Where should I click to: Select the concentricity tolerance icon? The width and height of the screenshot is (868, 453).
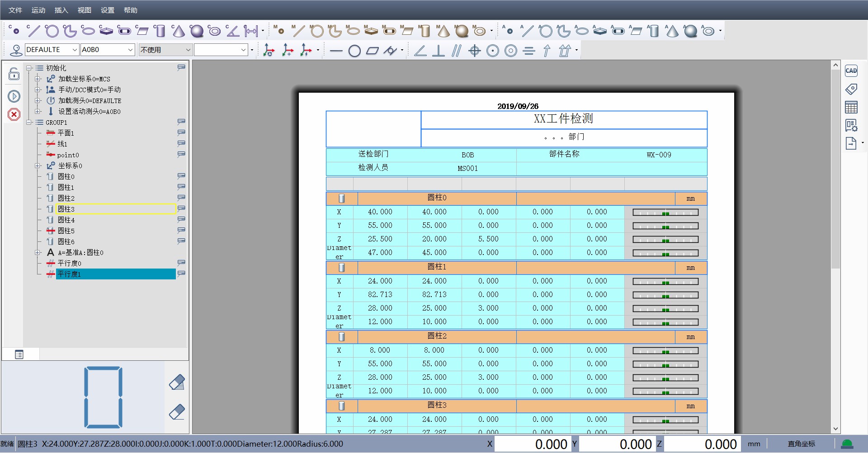click(x=510, y=51)
